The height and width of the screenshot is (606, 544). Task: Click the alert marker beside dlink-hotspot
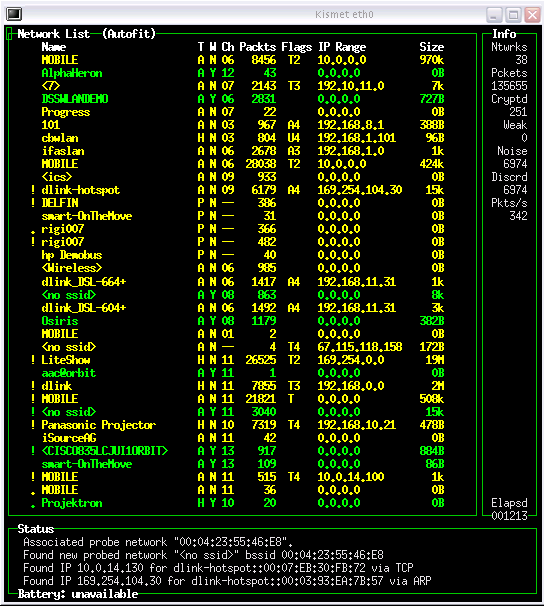click(x=33, y=190)
